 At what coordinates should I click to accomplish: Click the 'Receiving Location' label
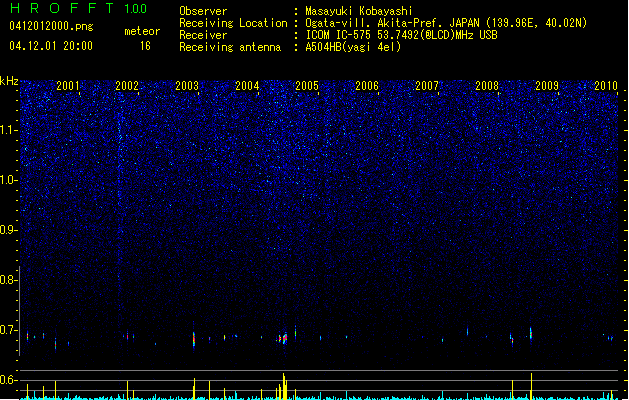click(x=233, y=23)
